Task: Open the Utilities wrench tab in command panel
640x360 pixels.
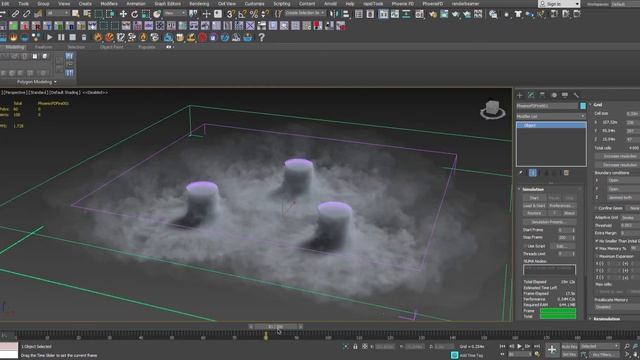Action: 576,95
